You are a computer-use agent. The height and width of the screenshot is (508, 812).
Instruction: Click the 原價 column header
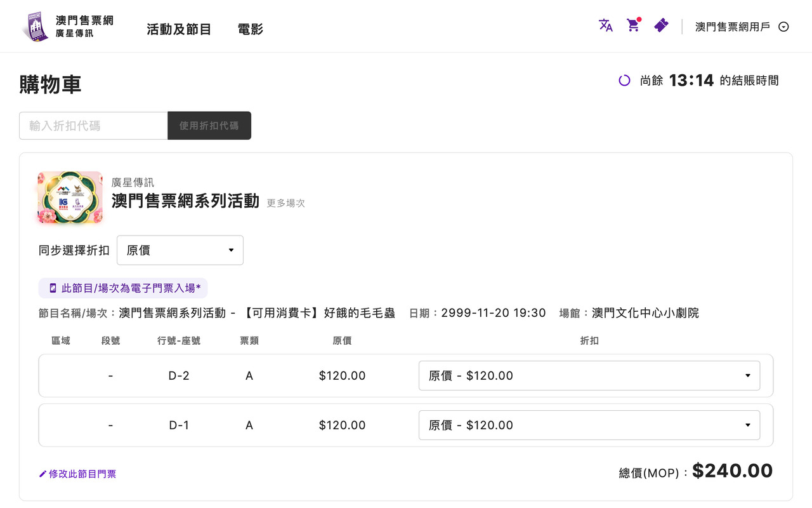342,341
